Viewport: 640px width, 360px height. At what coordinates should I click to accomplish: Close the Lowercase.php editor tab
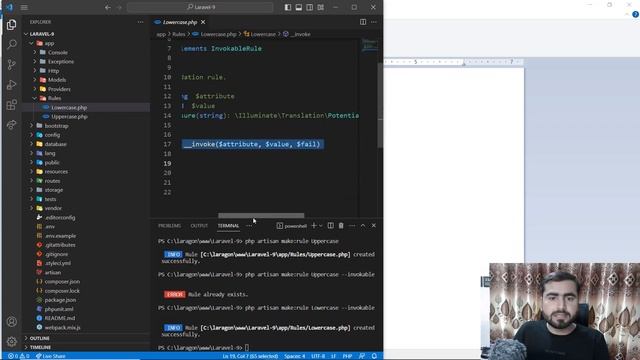203,22
